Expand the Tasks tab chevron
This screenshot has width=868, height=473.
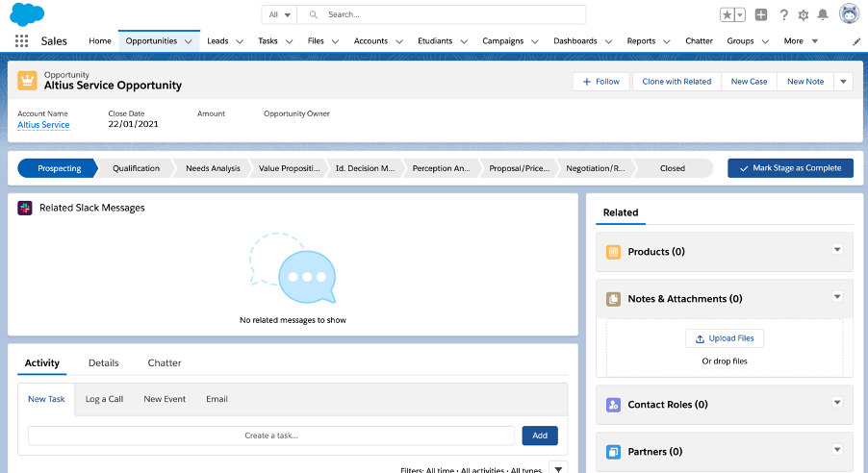tap(289, 41)
